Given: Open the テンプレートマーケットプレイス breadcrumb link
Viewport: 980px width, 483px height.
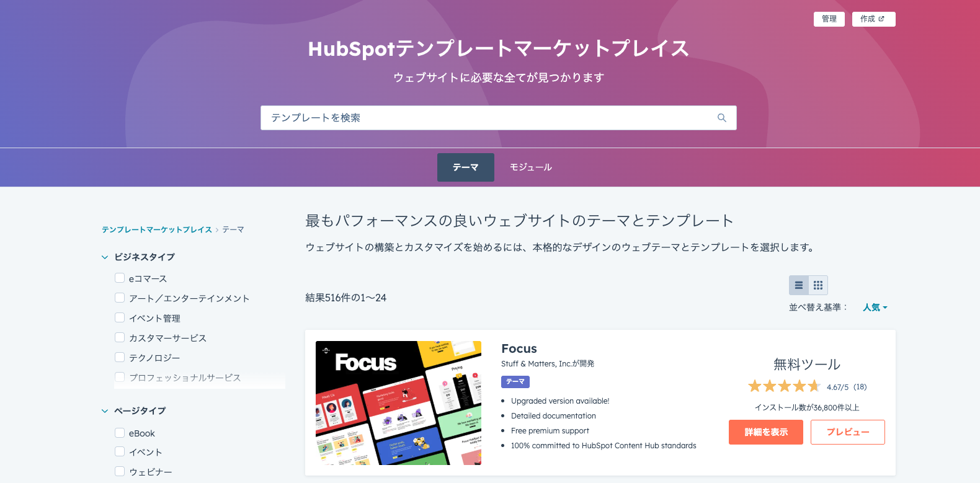Looking at the screenshot, I should tap(157, 230).
